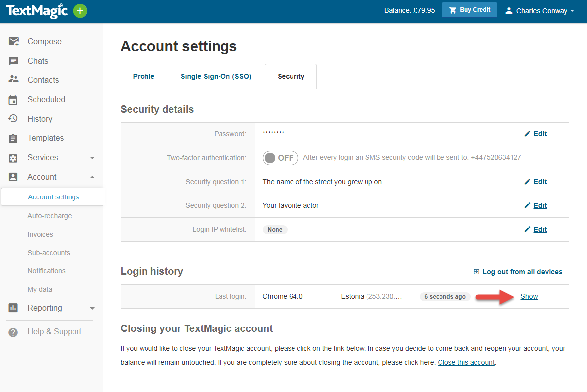587x392 pixels.
Task: Click the Chats speech bubble icon
Action: 13,61
